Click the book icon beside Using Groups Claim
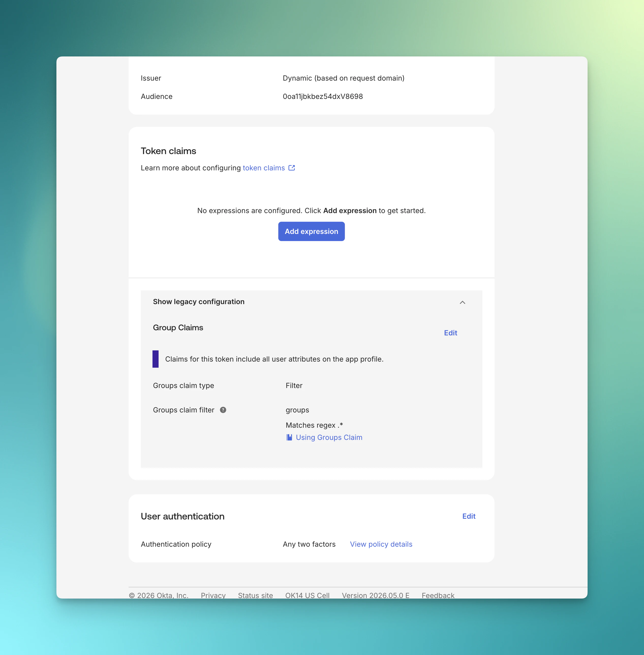Screen dimensions: 644x655 pos(289,437)
